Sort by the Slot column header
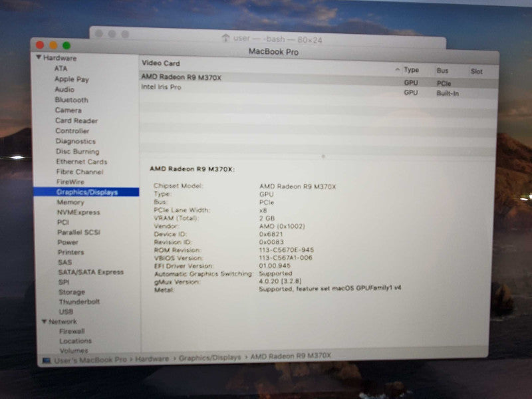The width and height of the screenshot is (532, 399). point(476,71)
